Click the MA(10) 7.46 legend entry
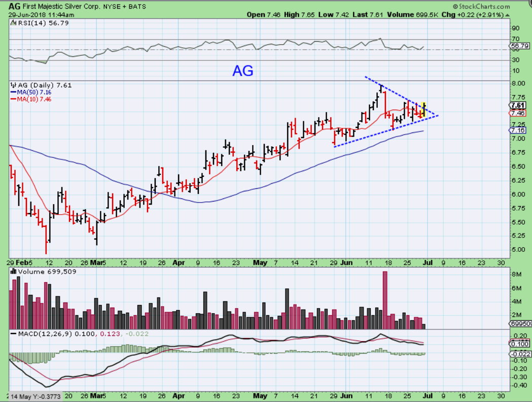 34,99
